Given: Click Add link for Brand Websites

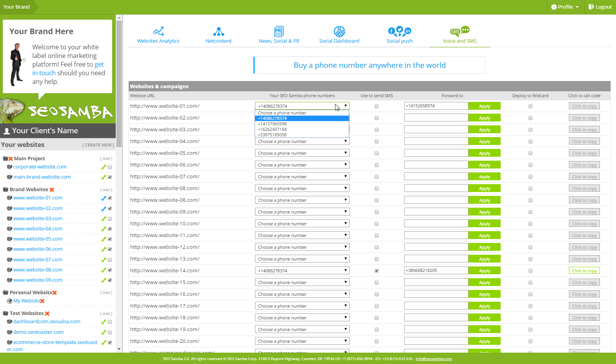Looking at the screenshot, I should [x=106, y=190].
